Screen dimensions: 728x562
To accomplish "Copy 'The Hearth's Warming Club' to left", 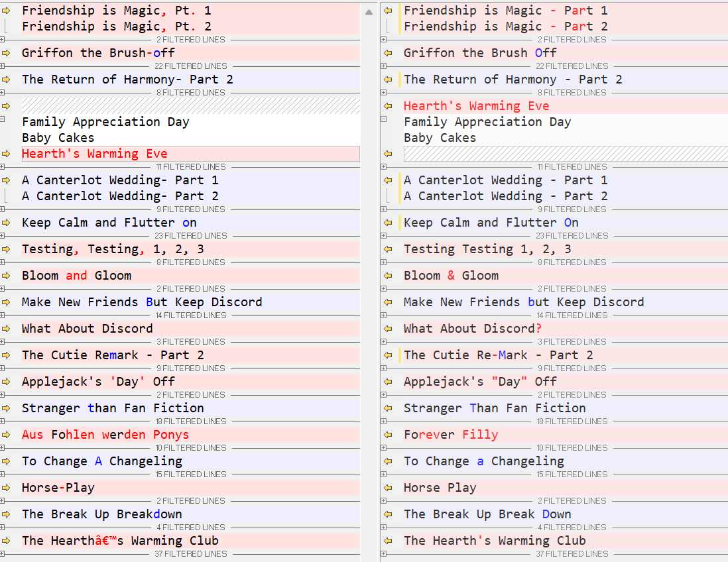I will coord(388,541).
